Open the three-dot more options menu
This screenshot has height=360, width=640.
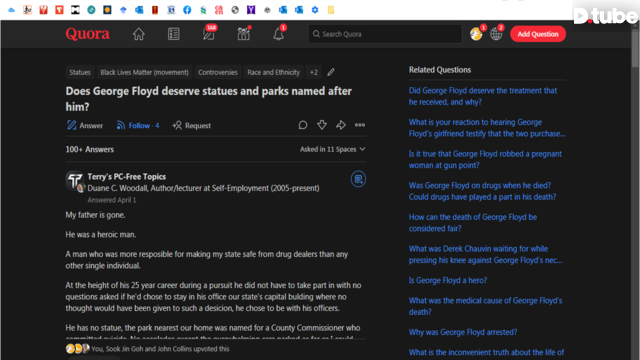click(x=360, y=125)
